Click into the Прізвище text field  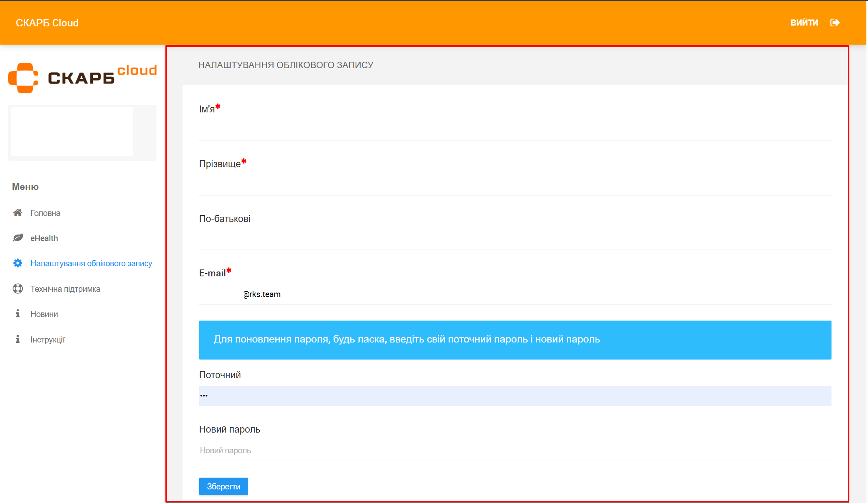(515, 185)
